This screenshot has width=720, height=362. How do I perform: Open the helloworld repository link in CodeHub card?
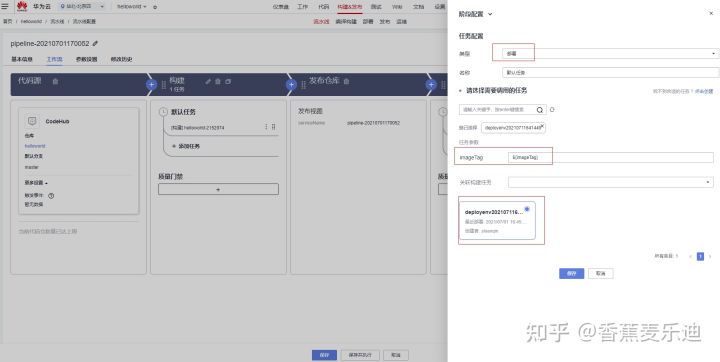[x=35, y=146]
